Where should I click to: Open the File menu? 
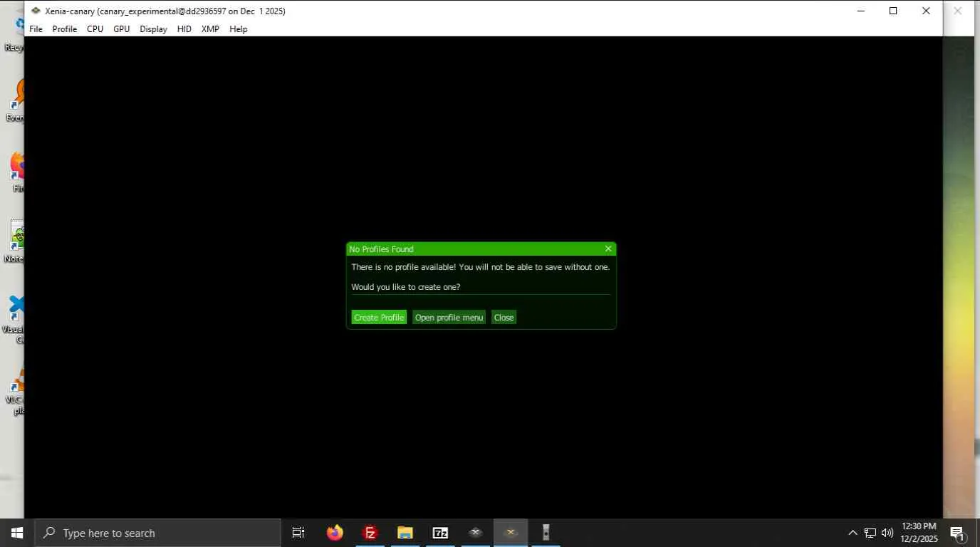tap(36, 29)
